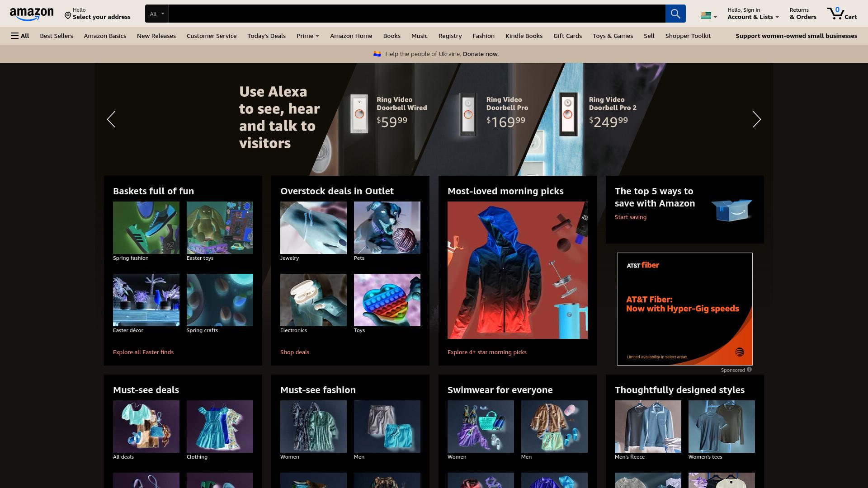Click Support women-owned small businesses link
This screenshot has width=868, height=488.
tap(796, 36)
